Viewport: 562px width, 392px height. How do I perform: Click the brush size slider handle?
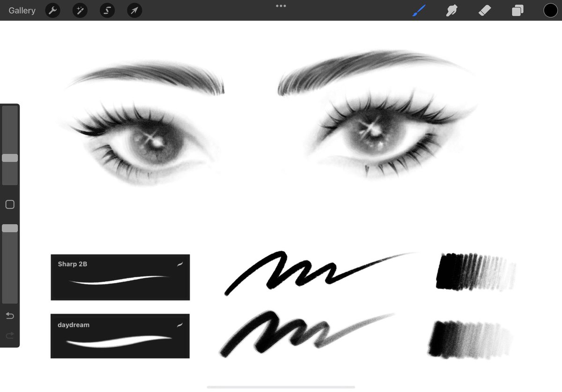tap(10, 158)
